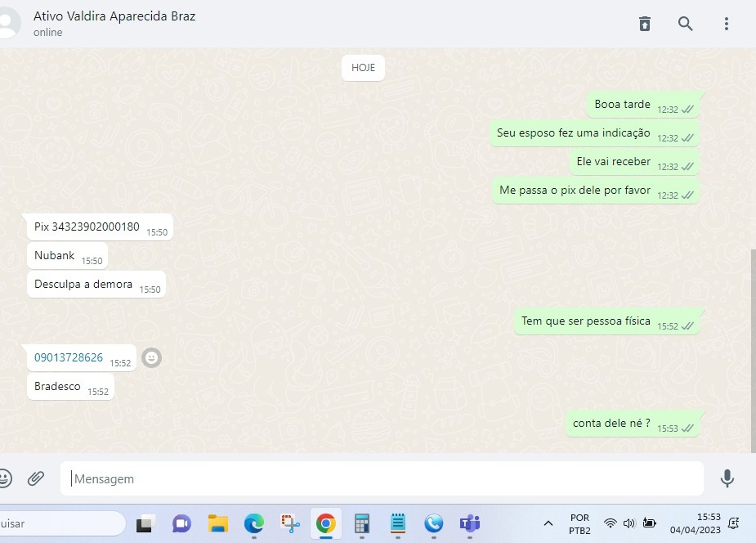Expand the hidden system tray icons
The height and width of the screenshot is (543, 756).
pyautogui.click(x=548, y=523)
